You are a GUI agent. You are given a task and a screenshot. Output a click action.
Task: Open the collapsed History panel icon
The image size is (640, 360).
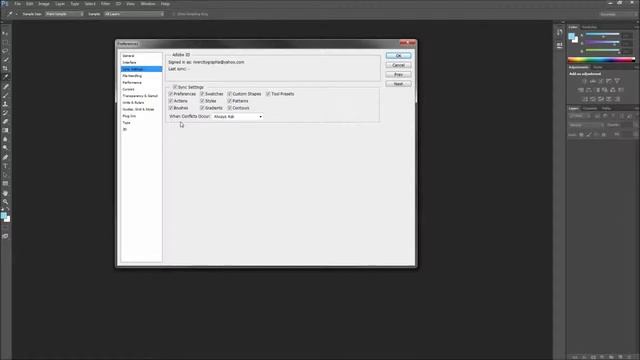(560, 32)
